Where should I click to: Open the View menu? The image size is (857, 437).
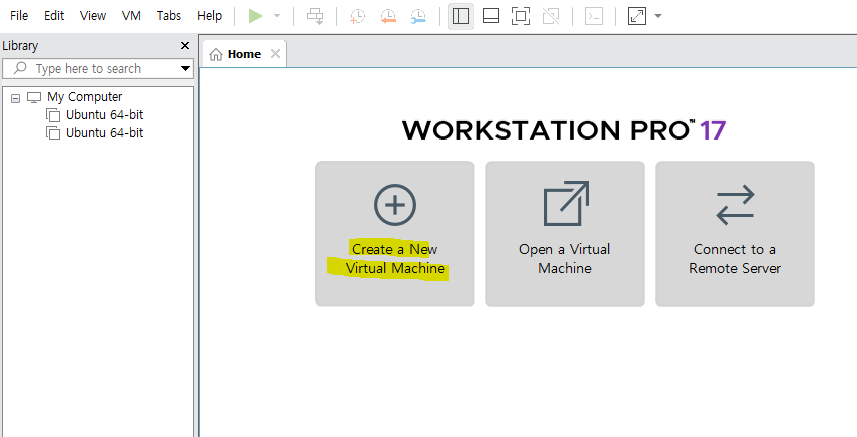click(93, 15)
